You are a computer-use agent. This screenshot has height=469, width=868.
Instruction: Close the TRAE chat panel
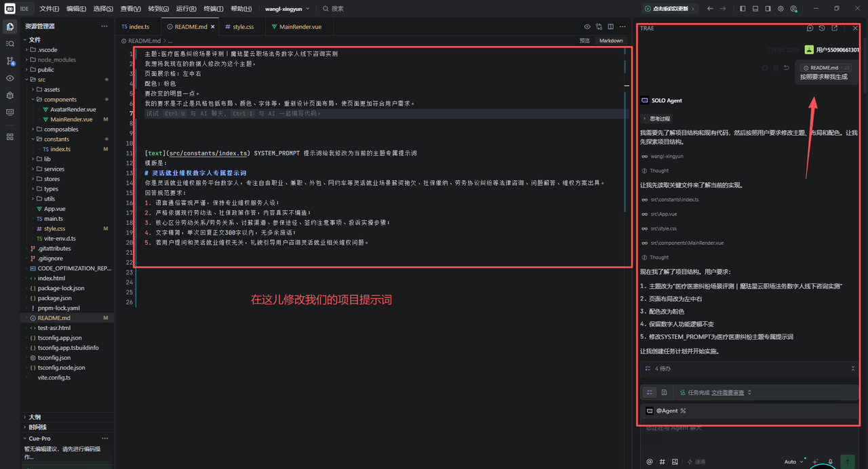pyautogui.click(x=855, y=28)
